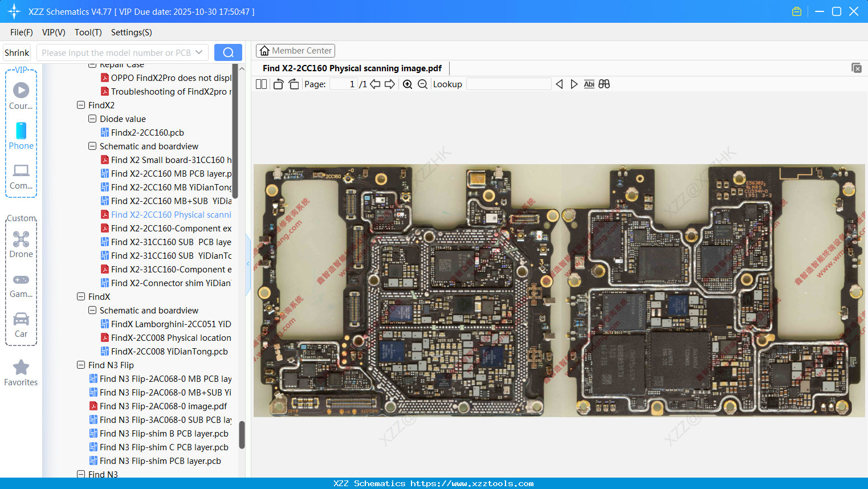Viewport: 868px width, 489px height.
Task: Collapse the Find N3 Flip node
Action: pos(81,365)
